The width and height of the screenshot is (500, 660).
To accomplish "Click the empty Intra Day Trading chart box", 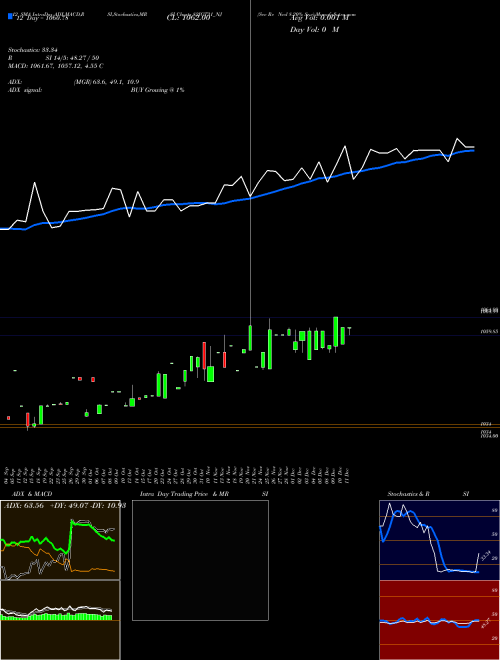I will tap(200, 560).
